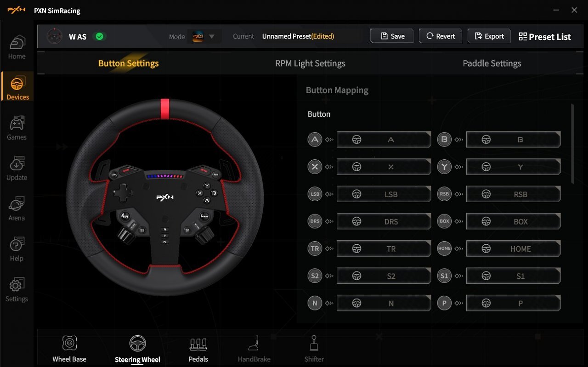This screenshot has width=588, height=367.
Task: Open mapping dropdown for N
Action: tap(384, 303)
